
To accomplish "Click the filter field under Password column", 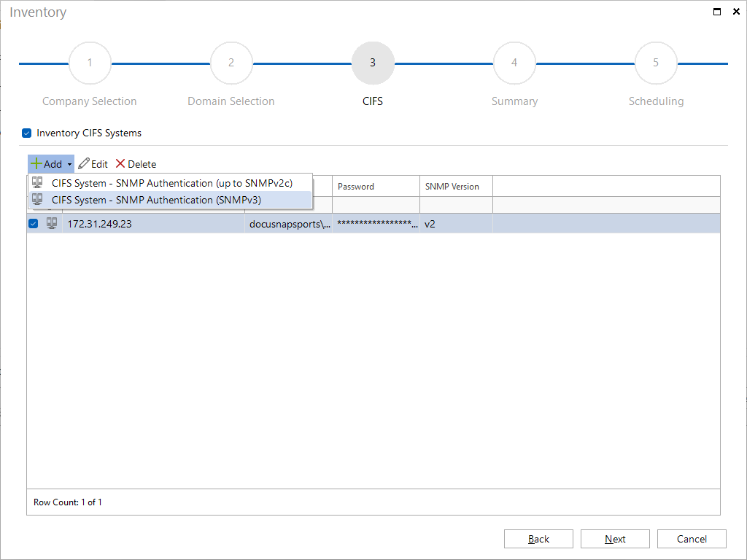I will point(376,205).
